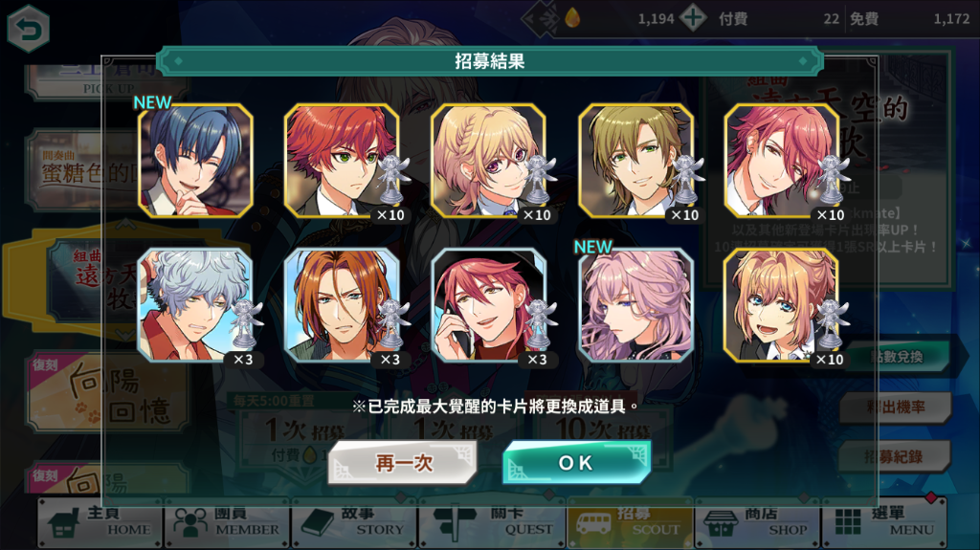Add paid gems with the plus icon

tap(693, 17)
